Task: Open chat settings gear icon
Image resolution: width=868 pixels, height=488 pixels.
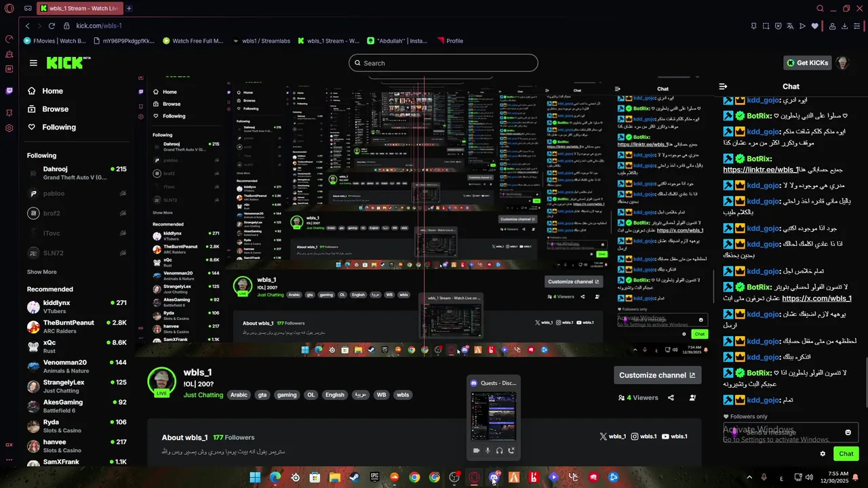Action: tap(823, 453)
